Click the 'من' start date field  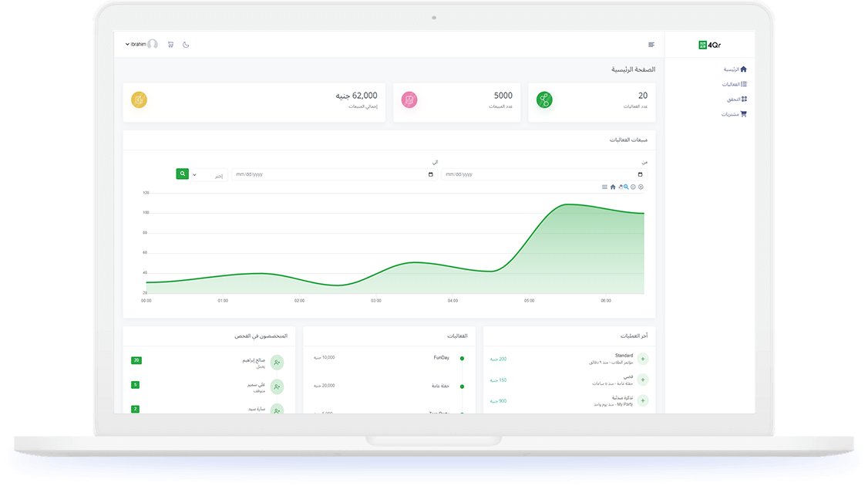[543, 174]
